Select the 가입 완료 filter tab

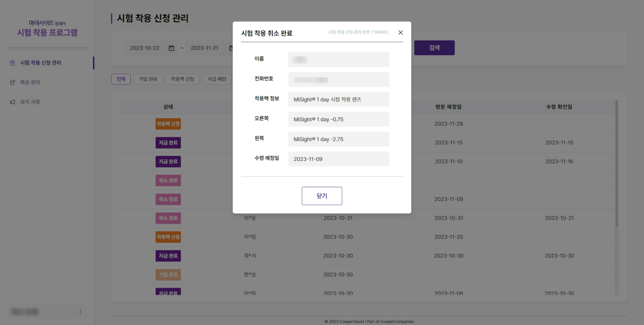(x=148, y=79)
